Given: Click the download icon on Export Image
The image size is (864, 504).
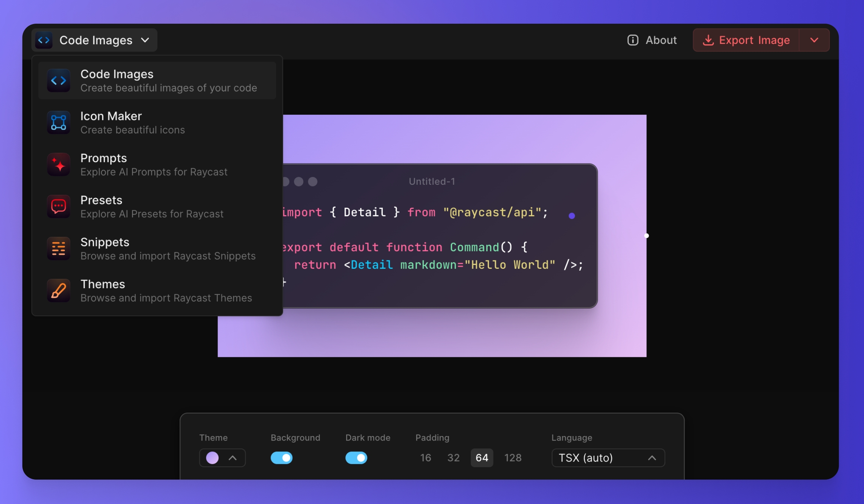Looking at the screenshot, I should click(708, 40).
